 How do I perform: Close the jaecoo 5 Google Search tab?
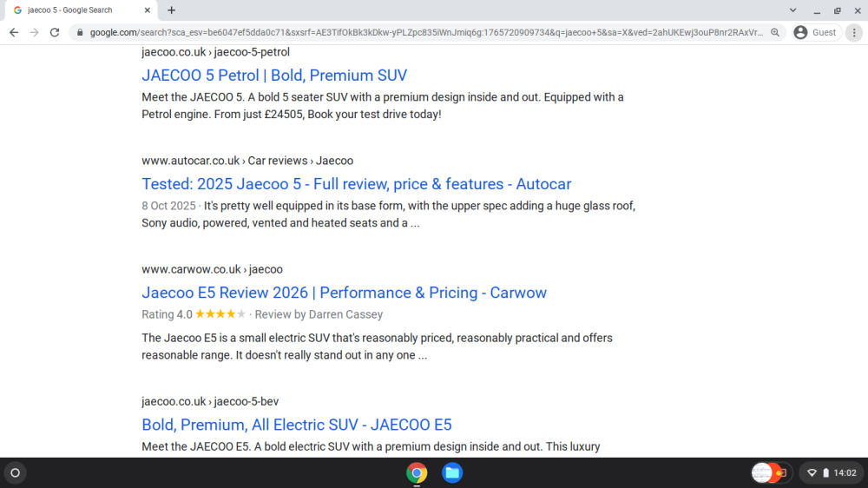click(x=148, y=10)
